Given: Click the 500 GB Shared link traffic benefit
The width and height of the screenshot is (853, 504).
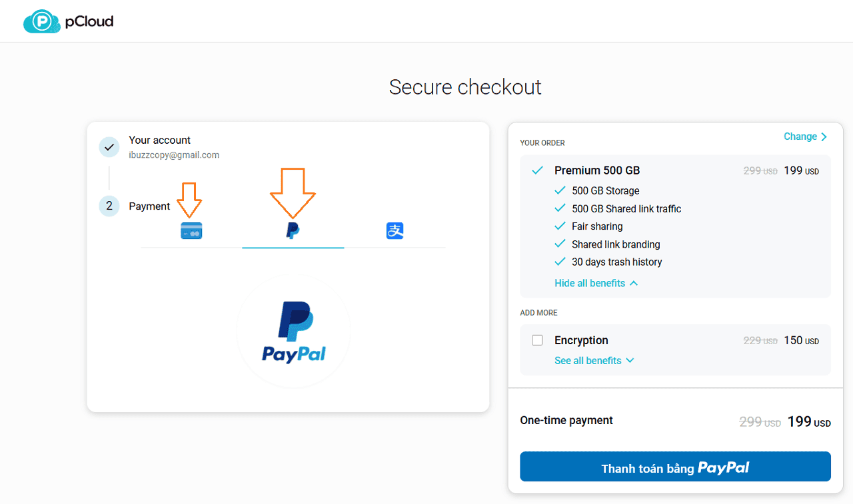Looking at the screenshot, I should click(626, 208).
